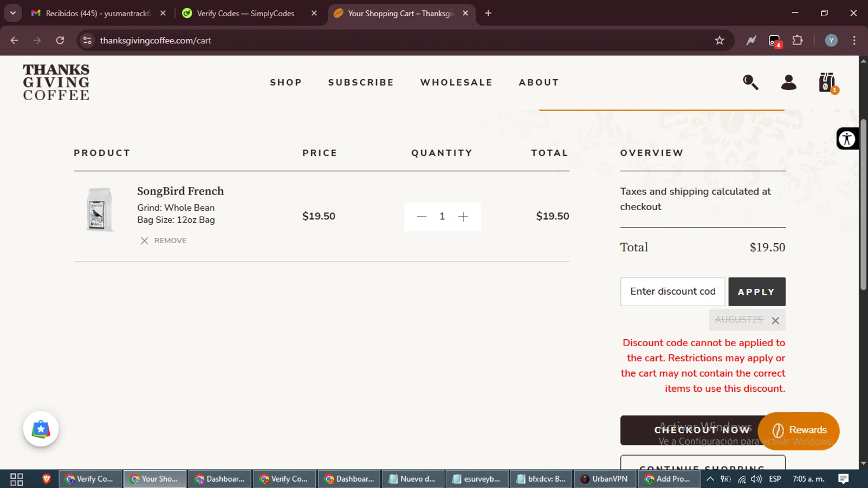Screen dimensions: 868x488
Task: View site information icon in address bar
Action: [x=87, y=41]
